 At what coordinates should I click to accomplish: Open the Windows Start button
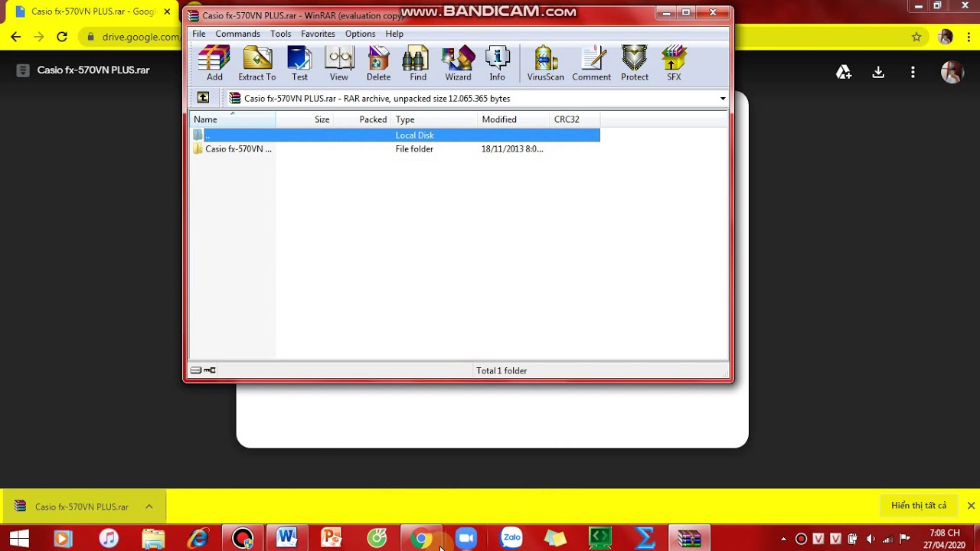click(19, 539)
